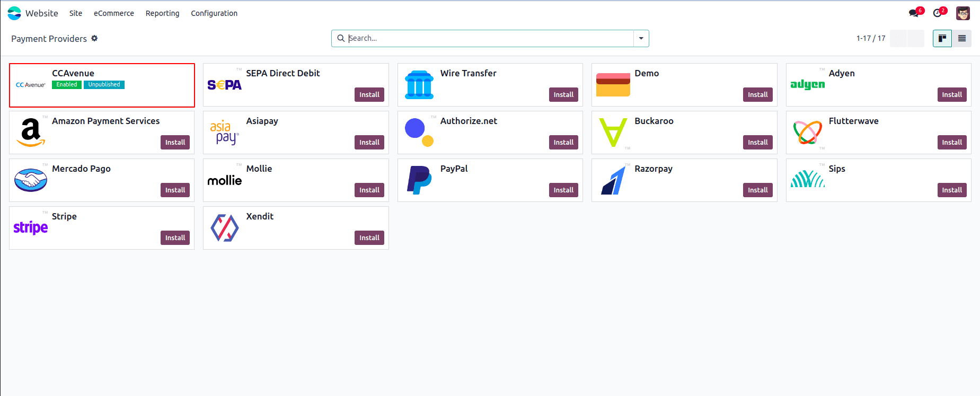Image resolution: width=980 pixels, height=396 pixels.
Task: Click the Xendit logo image
Action: (x=225, y=228)
